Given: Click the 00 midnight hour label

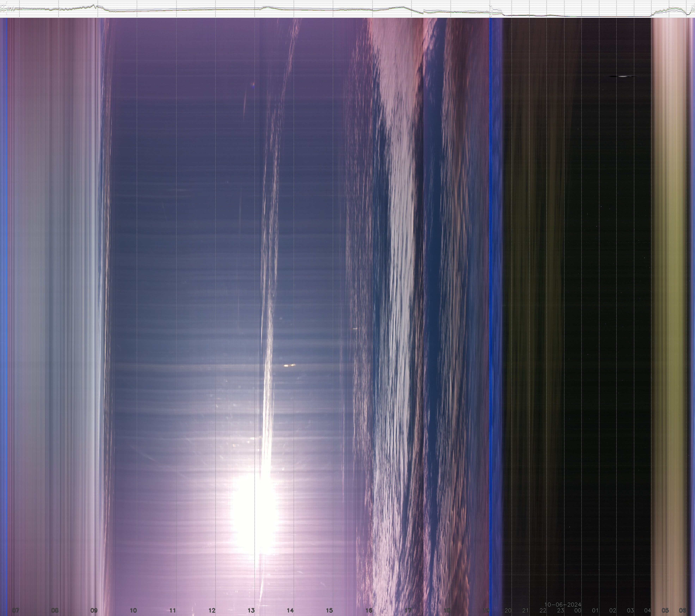Looking at the screenshot, I should (x=578, y=610).
